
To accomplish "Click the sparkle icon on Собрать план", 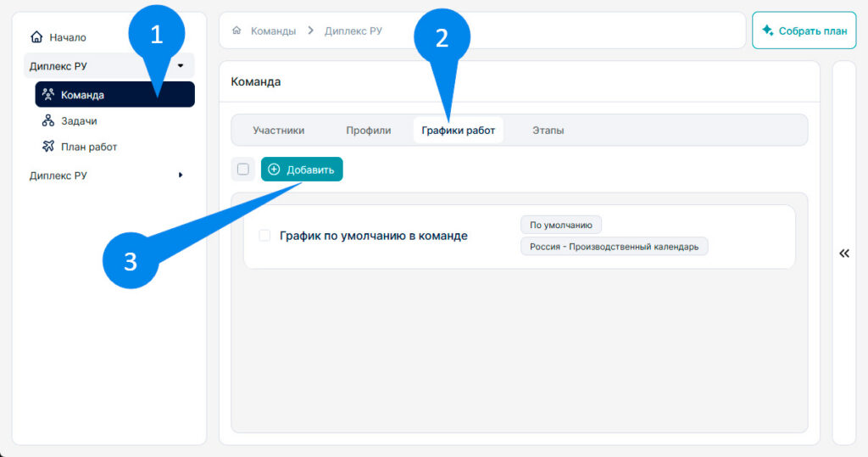I will coord(767,31).
